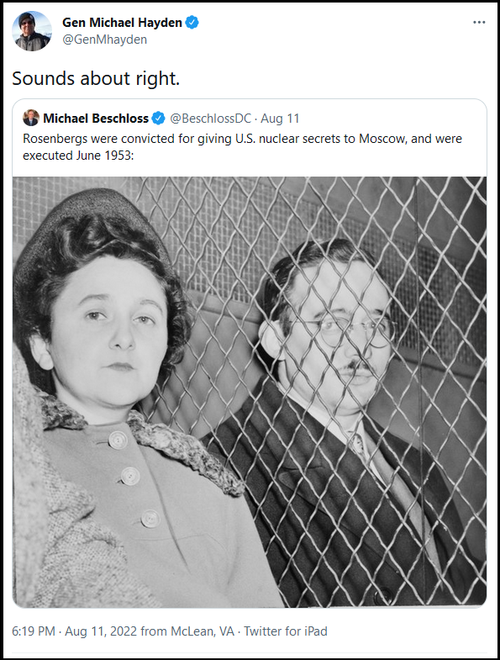Click Michael Beschloss's small avatar
Image resolution: width=500 pixels, height=660 pixels.
click(x=31, y=118)
